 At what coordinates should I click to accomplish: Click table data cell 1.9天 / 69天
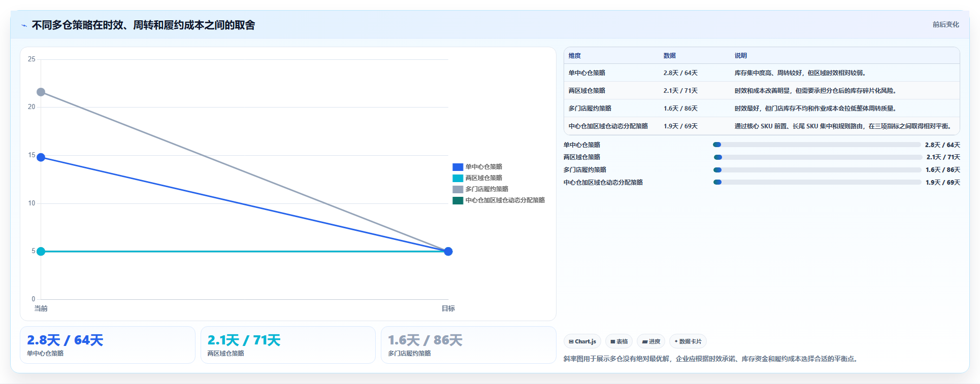pos(680,126)
